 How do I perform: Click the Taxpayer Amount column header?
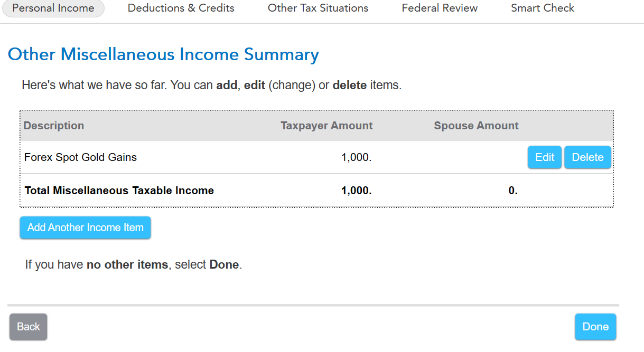[326, 126]
